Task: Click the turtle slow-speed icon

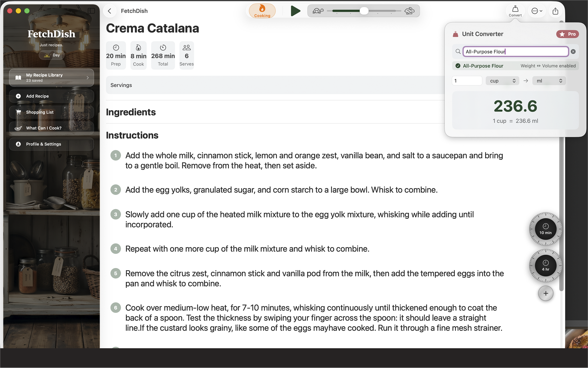Action: (x=318, y=11)
